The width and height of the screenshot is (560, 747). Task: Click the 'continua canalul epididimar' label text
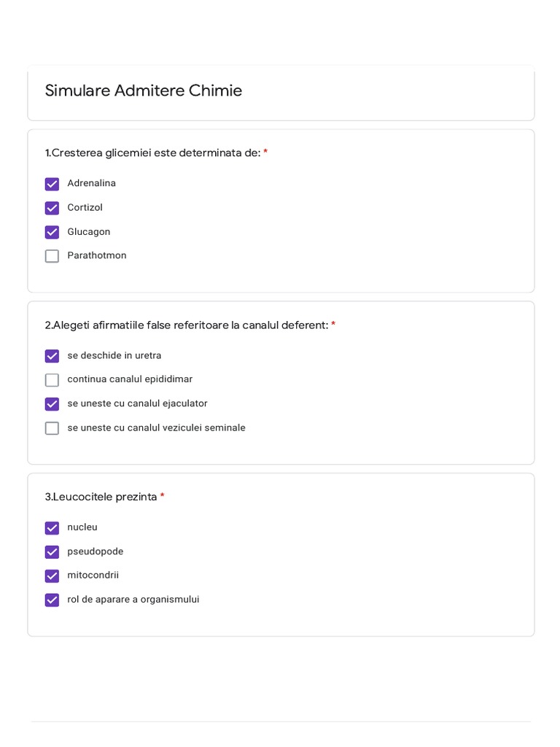point(130,379)
